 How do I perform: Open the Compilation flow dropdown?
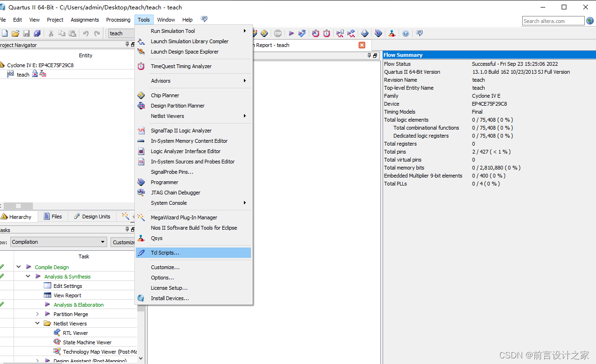point(59,242)
